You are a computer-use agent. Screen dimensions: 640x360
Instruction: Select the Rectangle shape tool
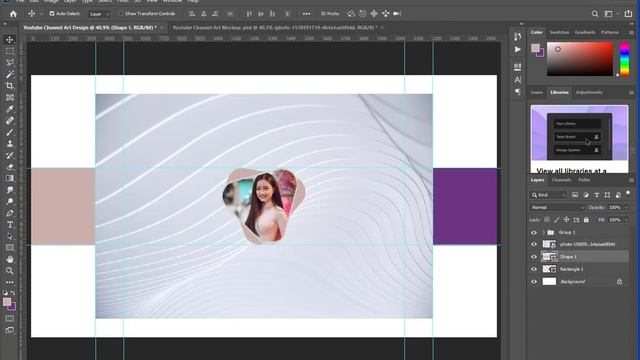(x=10, y=247)
